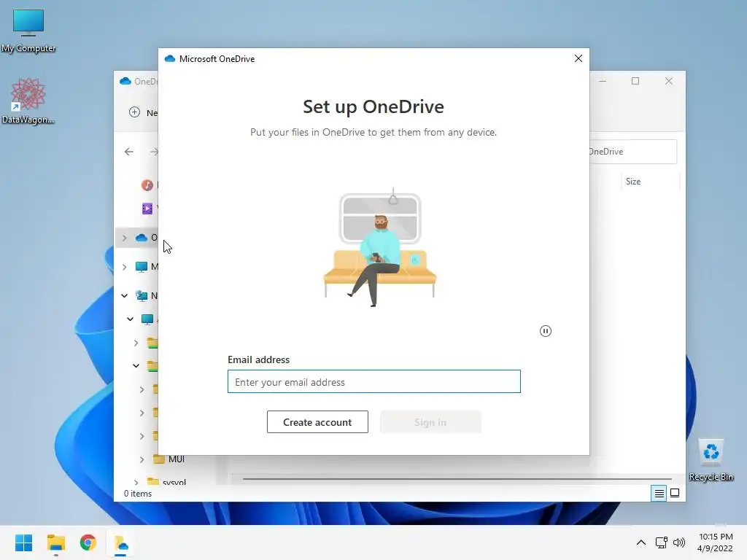Open the Windows Start menu

pyautogui.click(x=24, y=542)
